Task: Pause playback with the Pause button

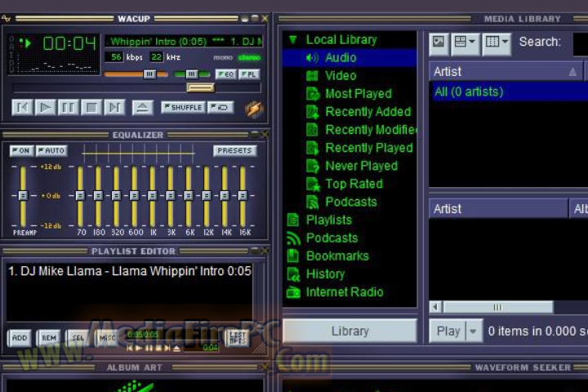Action: coord(69,108)
